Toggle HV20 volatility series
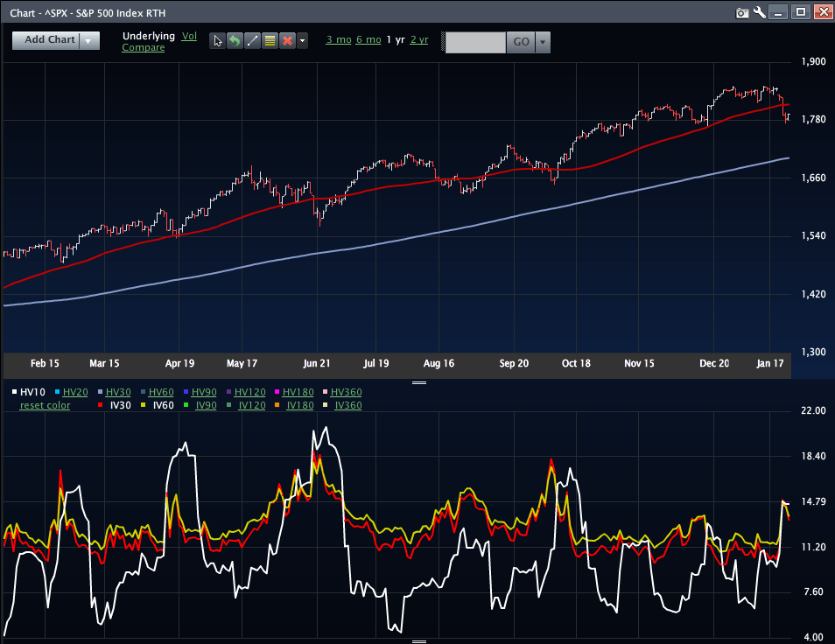The height and width of the screenshot is (644, 835). (x=74, y=392)
